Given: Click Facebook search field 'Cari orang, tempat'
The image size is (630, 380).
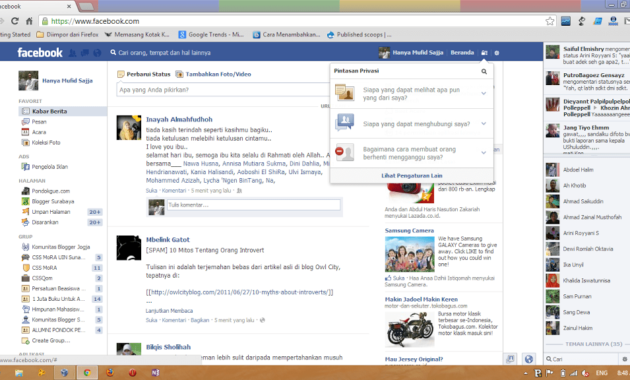Looking at the screenshot, I should (x=164, y=53).
